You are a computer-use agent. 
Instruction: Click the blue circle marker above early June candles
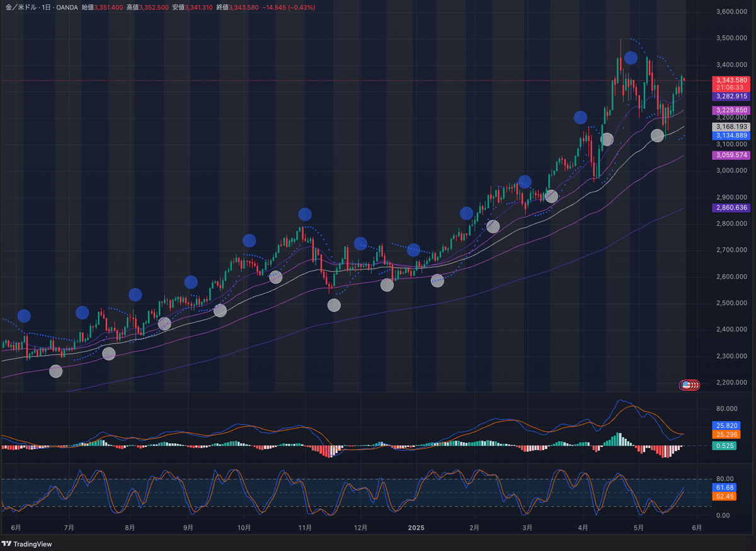[24, 316]
